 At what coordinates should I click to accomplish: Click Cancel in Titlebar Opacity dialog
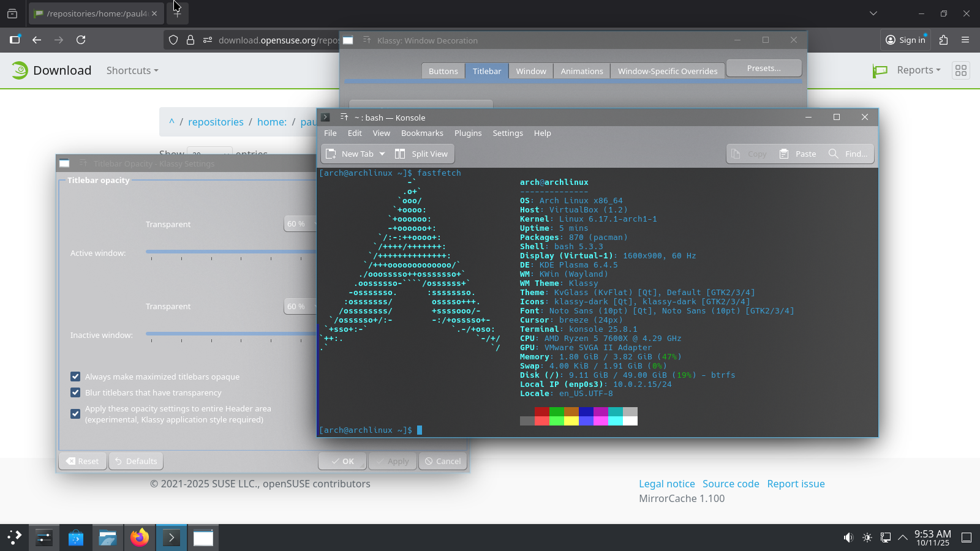click(x=443, y=461)
